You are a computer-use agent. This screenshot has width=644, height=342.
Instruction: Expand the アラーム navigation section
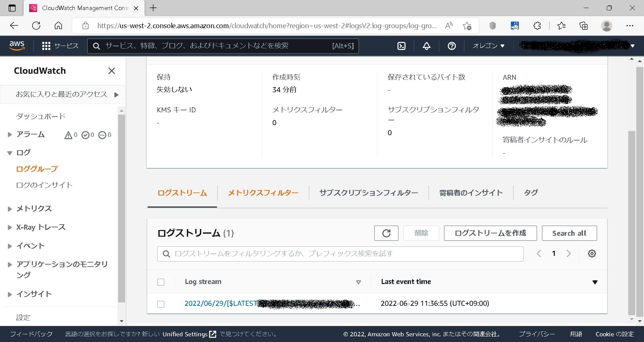coord(10,135)
